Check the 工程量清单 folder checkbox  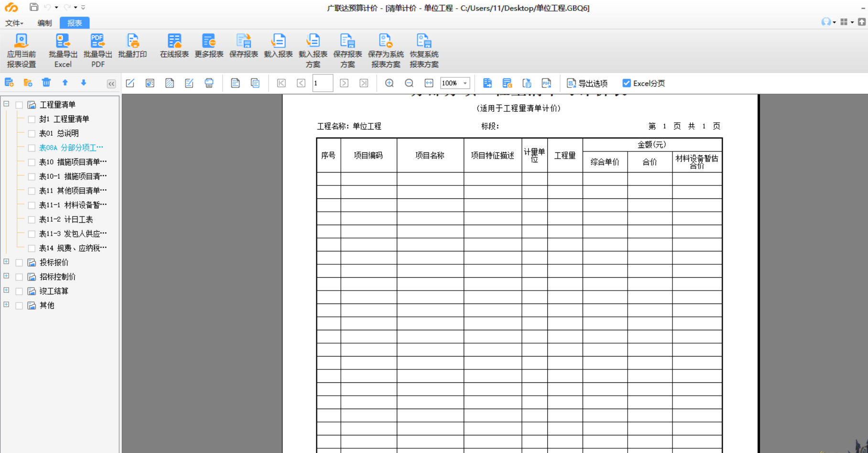[x=19, y=105]
